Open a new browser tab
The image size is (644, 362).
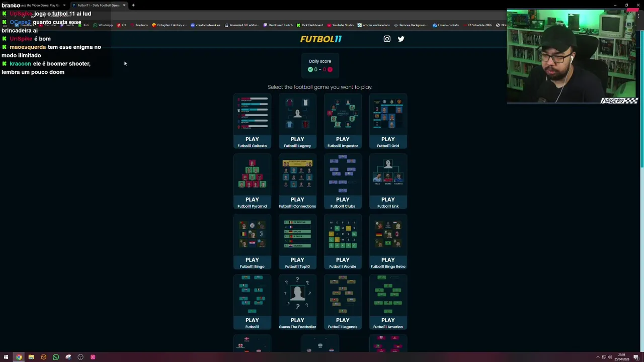click(x=133, y=5)
